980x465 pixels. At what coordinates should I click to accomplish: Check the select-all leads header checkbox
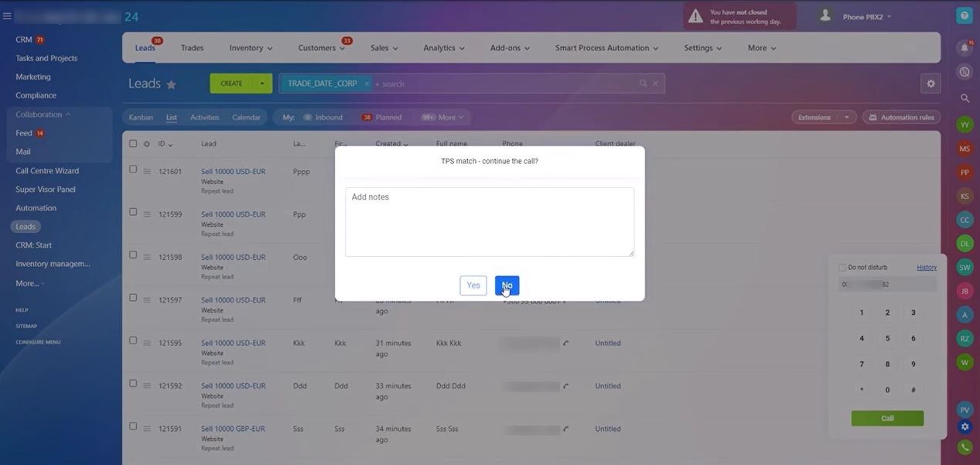coord(133,144)
